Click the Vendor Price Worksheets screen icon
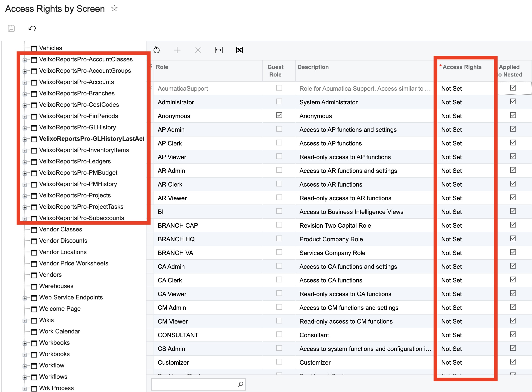Image resolution: width=532 pixels, height=392 pixels. tap(34, 264)
